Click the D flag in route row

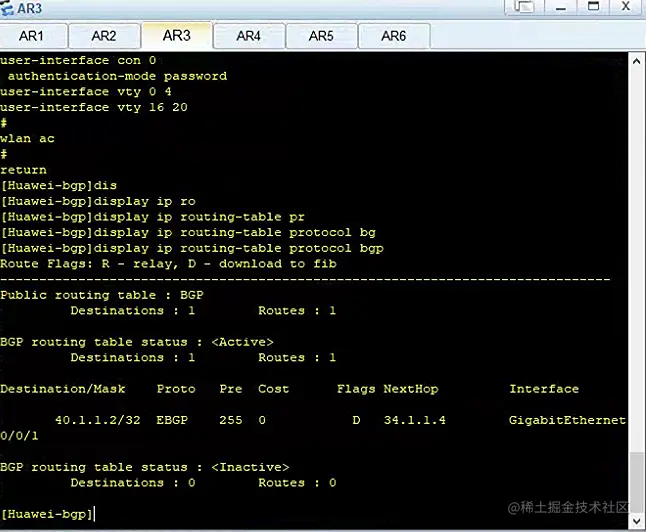[356, 420]
